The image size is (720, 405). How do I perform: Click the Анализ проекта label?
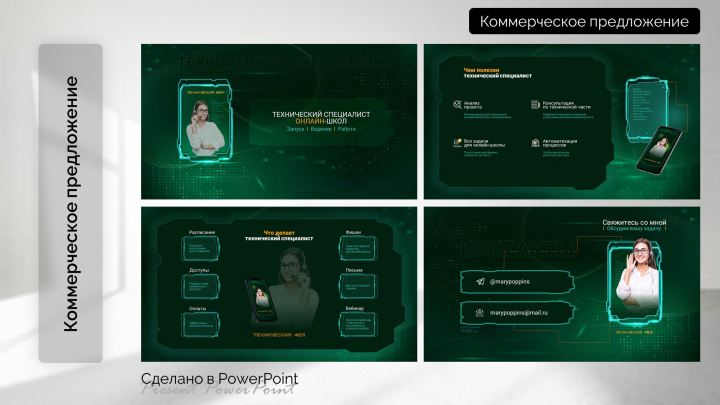(x=473, y=105)
